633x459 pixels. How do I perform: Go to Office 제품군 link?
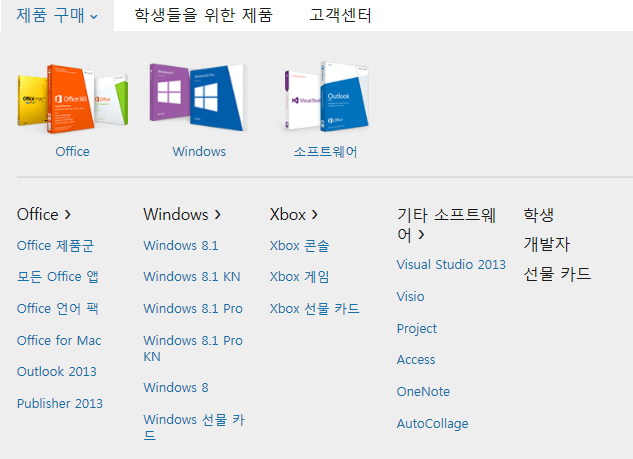(x=55, y=245)
